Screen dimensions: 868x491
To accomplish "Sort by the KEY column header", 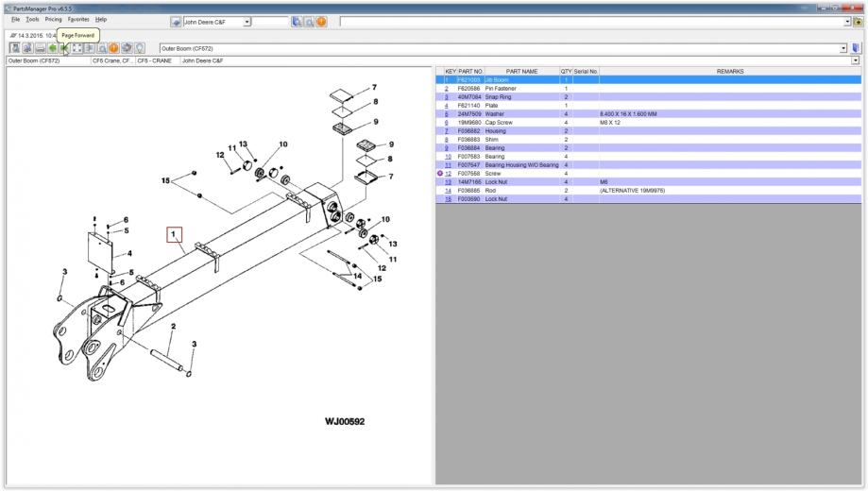I will 450,72.
